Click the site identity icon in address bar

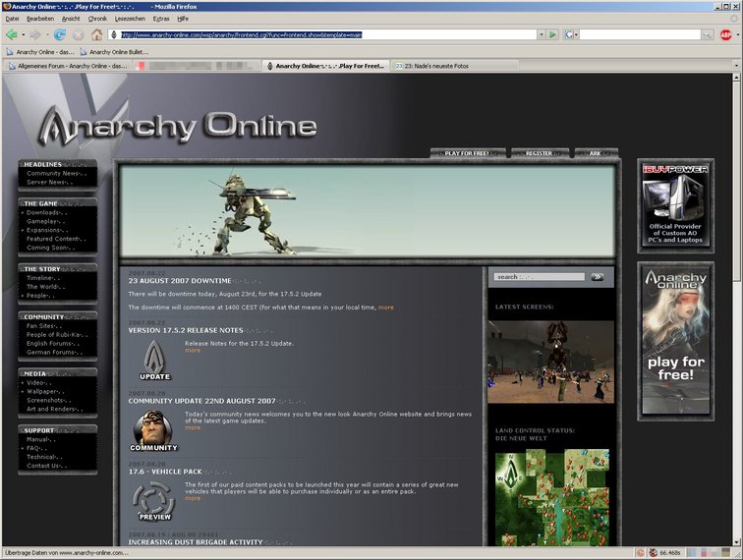pyautogui.click(x=114, y=34)
